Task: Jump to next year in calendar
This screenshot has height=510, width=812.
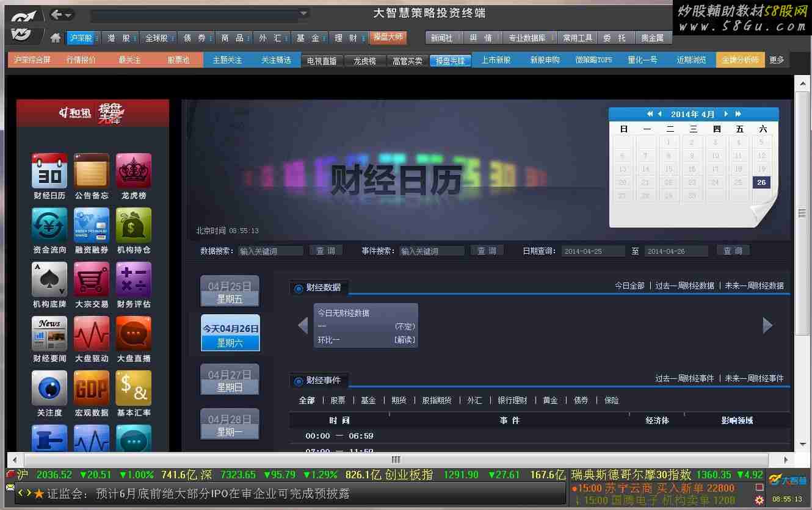Action: (738, 114)
